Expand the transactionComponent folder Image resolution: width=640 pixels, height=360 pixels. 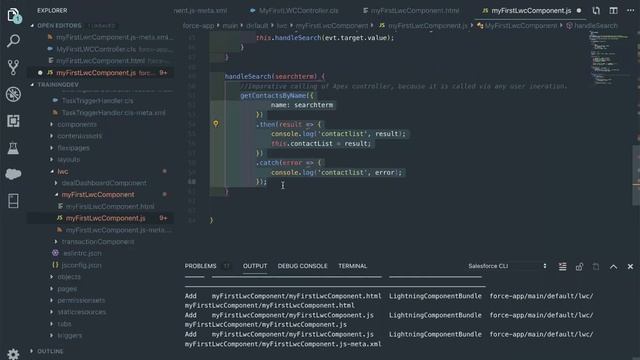pyautogui.click(x=98, y=242)
